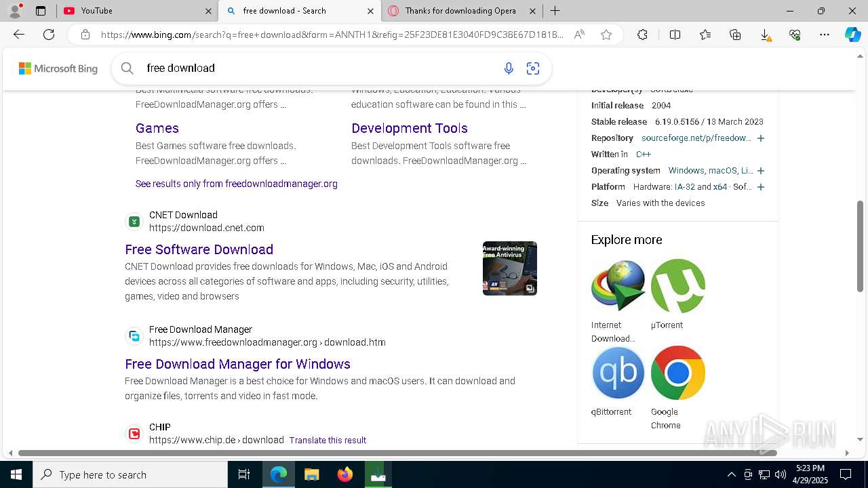The width and height of the screenshot is (868, 488).
Task: Click the Bing search input field
Action: 319,68
